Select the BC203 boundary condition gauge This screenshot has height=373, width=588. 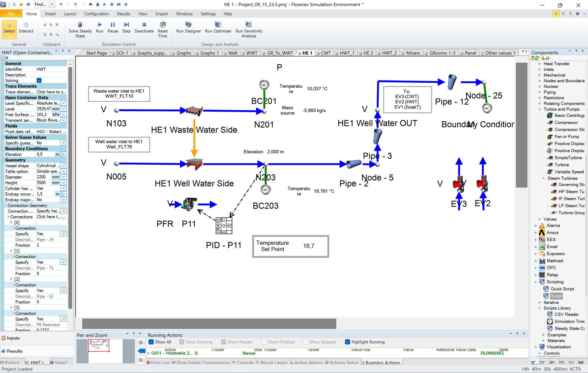coord(266,190)
